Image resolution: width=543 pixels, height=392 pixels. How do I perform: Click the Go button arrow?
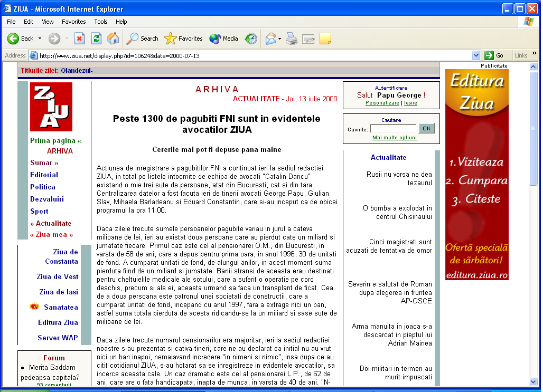point(489,55)
